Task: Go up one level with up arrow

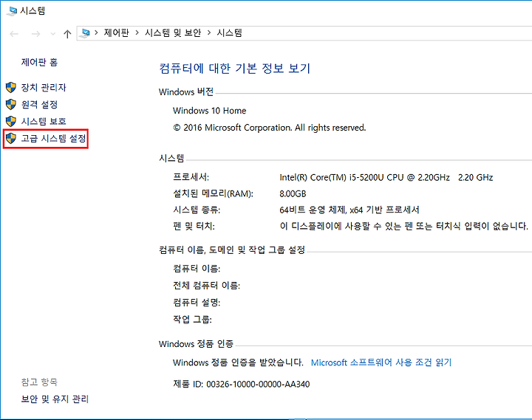Action: point(67,33)
